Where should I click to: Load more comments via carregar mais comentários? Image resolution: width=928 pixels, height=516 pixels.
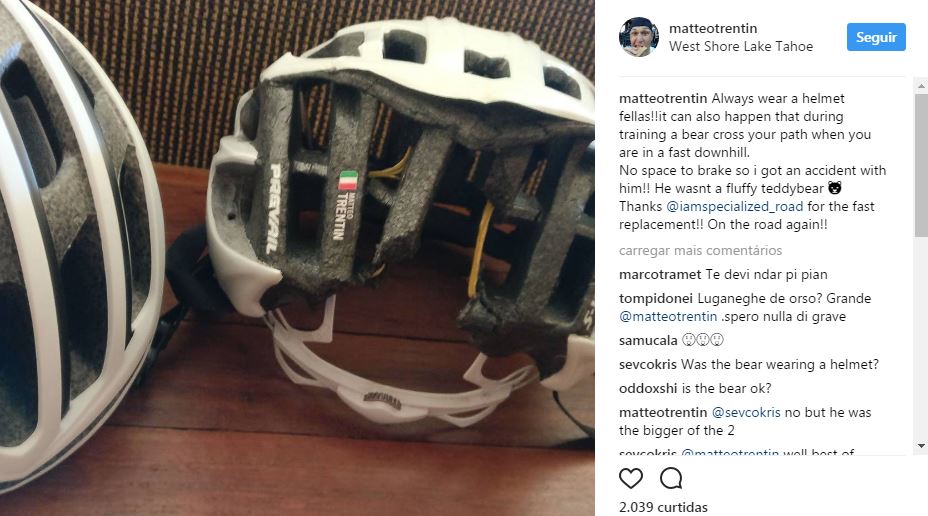pyautogui.click(x=700, y=250)
